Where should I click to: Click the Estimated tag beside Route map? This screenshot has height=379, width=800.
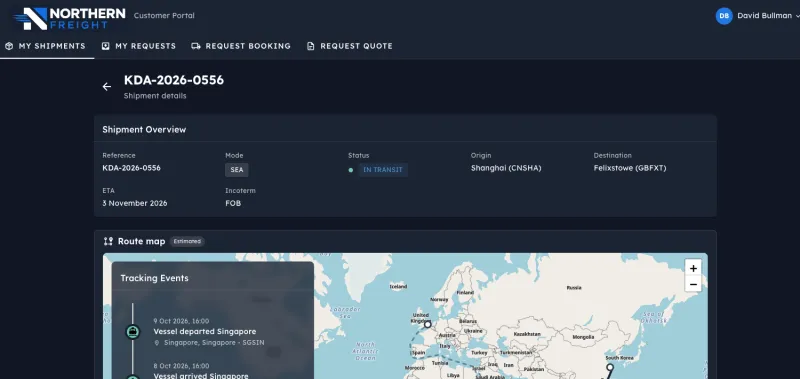click(187, 241)
